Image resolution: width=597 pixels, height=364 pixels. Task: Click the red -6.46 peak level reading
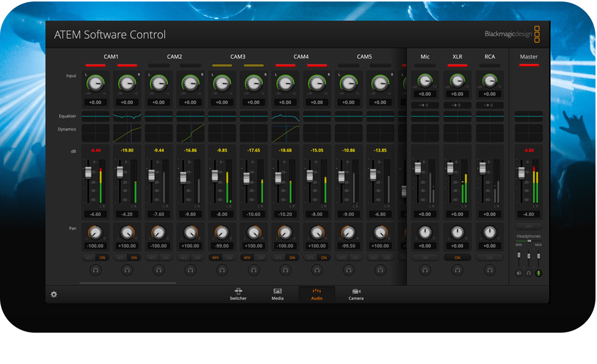(96, 150)
